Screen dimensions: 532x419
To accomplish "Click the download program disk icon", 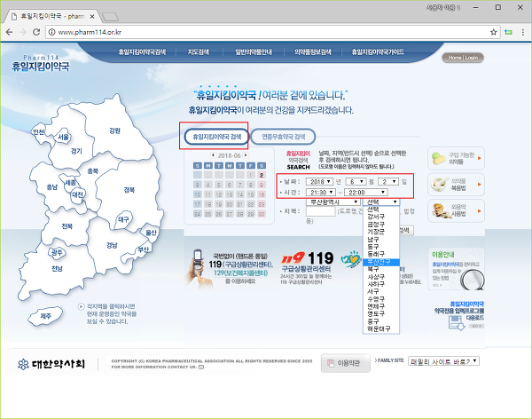I will point(456,323).
